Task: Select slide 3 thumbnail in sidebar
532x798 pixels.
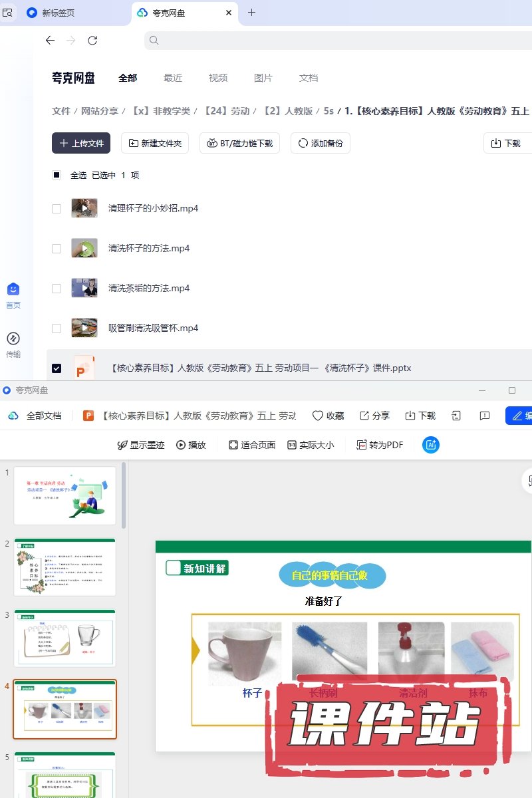Action: click(x=65, y=638)
